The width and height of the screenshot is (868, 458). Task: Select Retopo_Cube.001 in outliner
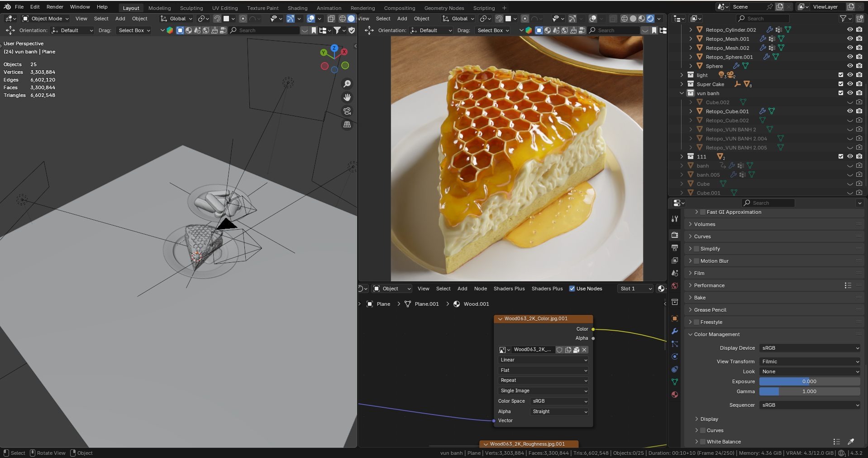pyautogui.click(x=727, y=111)
